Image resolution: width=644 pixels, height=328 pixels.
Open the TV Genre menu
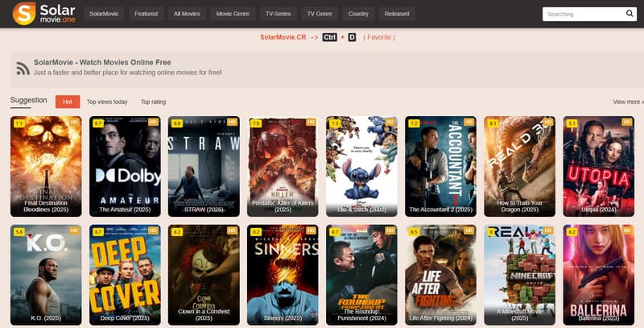tap(320, 14)
